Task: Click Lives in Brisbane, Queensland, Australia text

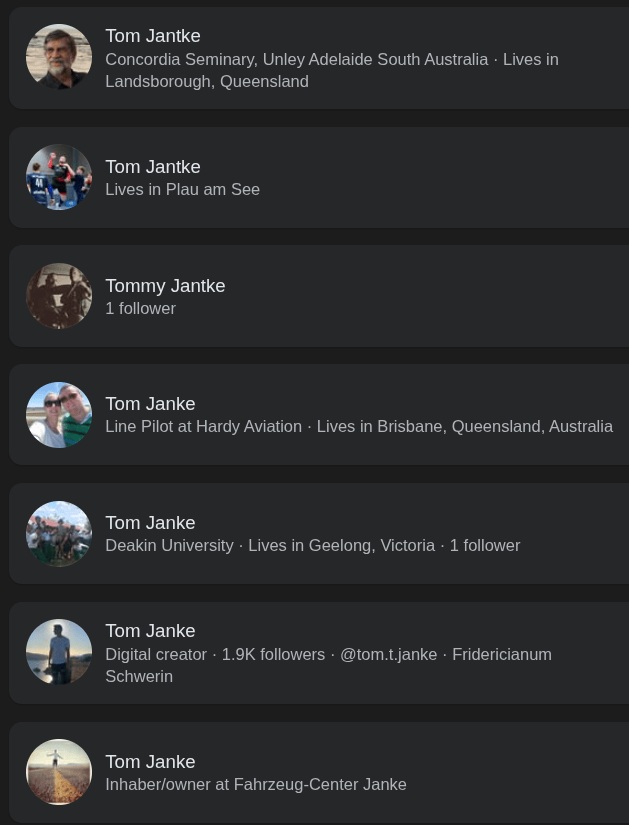Action: click(x=465, y=426)
